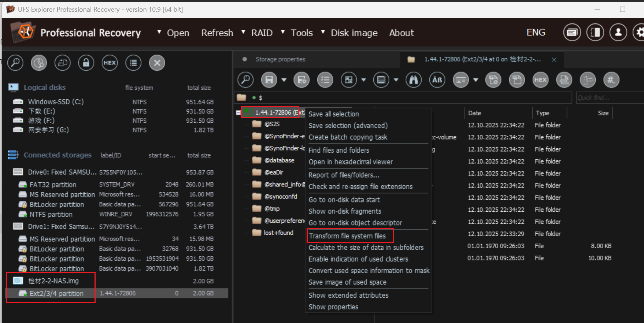This screenshot has height=323, width=644.
Task: Click the Quick find input field
Action: 608,97
